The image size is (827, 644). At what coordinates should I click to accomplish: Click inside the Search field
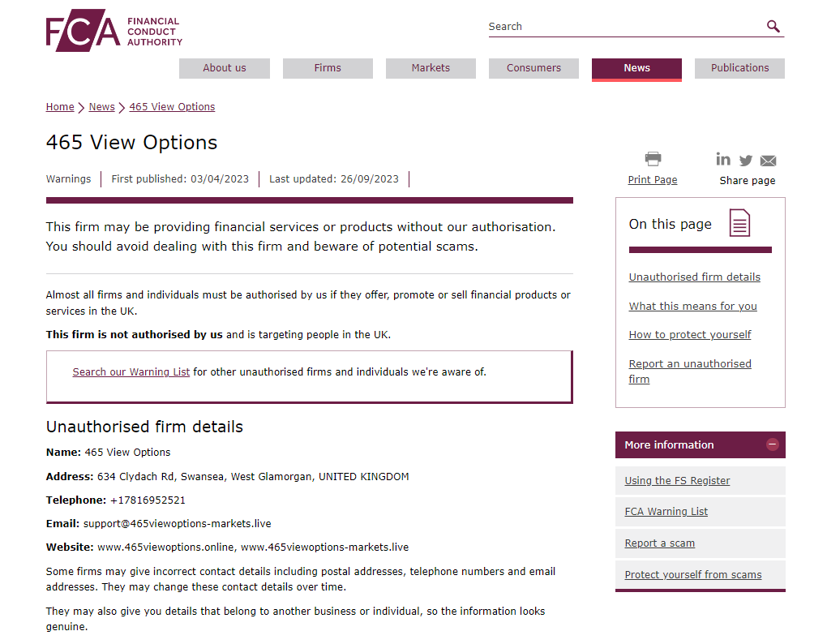tap(624, 27)
